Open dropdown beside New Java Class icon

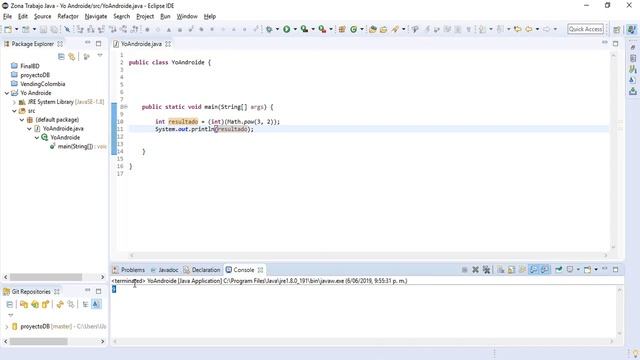pyautogui.click(x=362, y=29)
